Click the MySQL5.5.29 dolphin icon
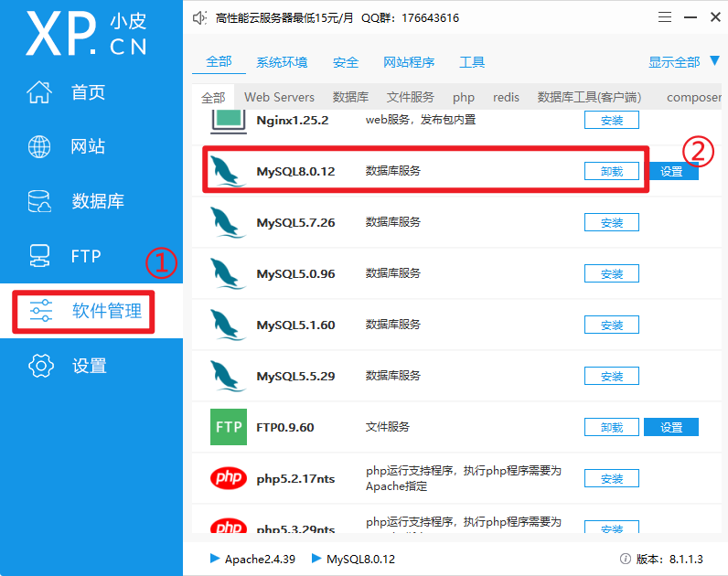The image size is (728, 576). [227, 376]
